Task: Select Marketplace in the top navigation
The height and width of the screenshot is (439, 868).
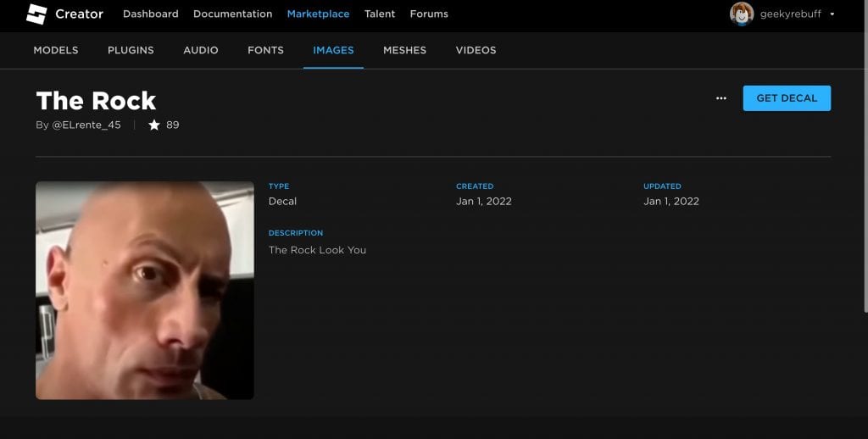Action: click(319, 14)
